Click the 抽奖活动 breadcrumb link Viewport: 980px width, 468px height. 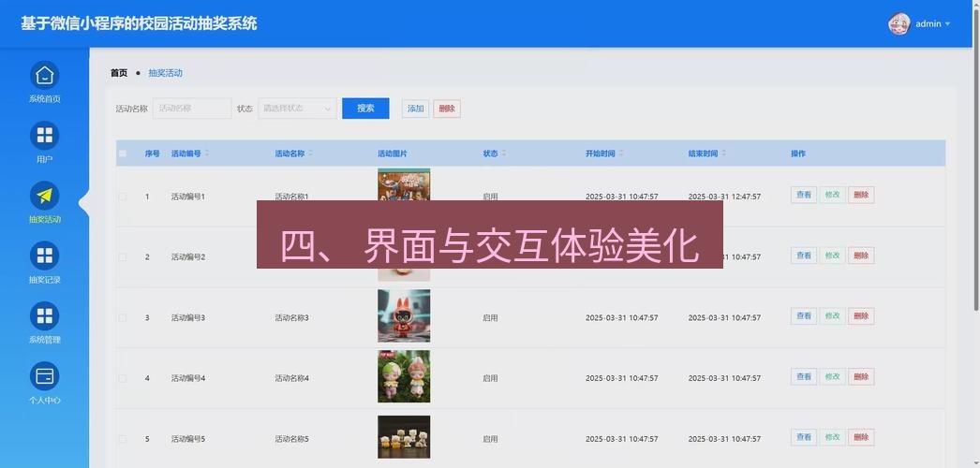tap(165, 73)
